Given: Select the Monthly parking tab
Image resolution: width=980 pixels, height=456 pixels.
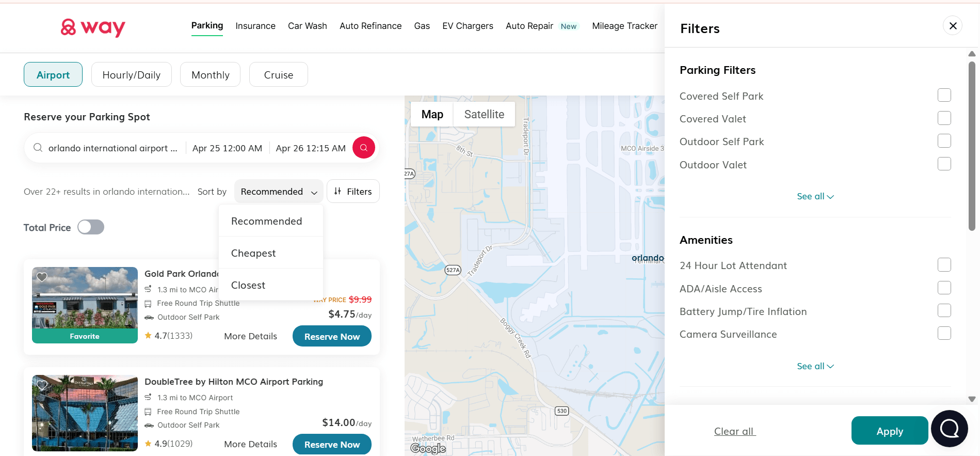Looking at the screenshot, I should 210,74.
